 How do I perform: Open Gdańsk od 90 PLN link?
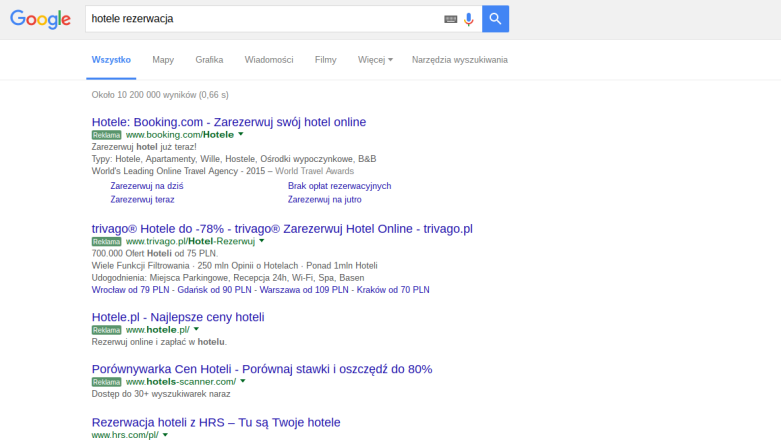[215, 290]
